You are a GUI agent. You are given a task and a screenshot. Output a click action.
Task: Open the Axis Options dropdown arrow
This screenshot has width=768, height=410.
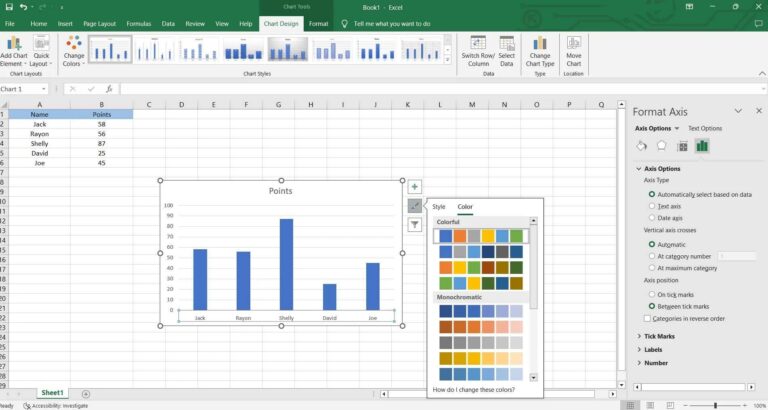(677, 128)
